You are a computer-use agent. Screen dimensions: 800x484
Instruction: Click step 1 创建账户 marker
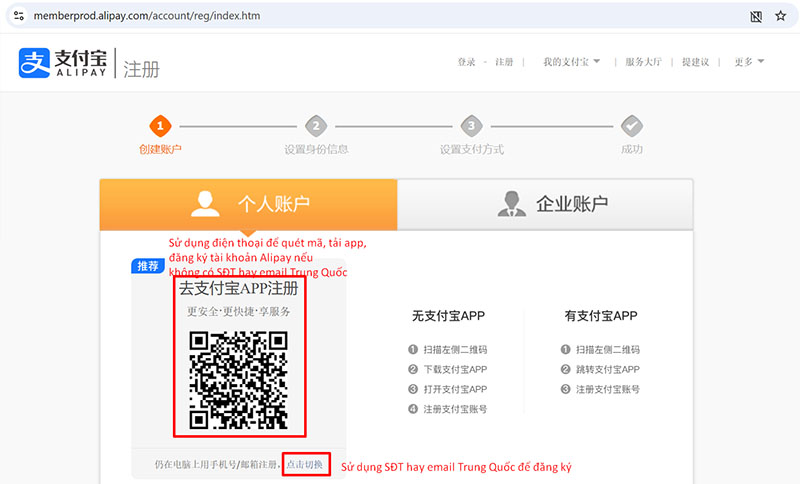click(160, 126)
